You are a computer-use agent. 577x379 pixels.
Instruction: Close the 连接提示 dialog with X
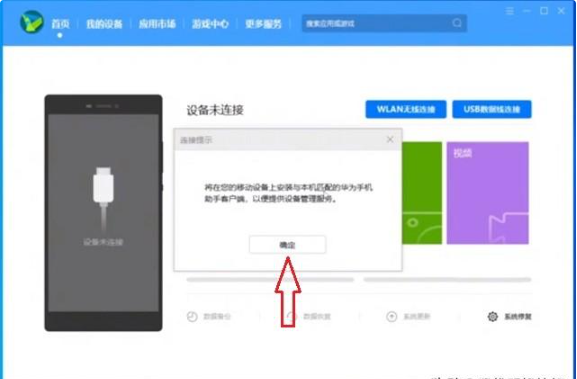(390, 139)
